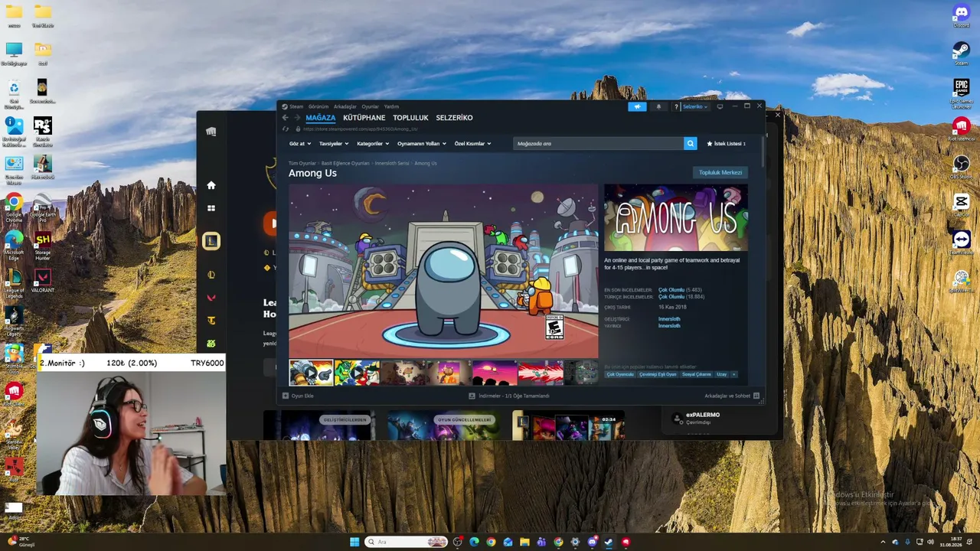This screenshot has height=551, width=980.
Task: Open Hogwarts Legacy desktop shortcut
Action: click(x=14, y=319)
